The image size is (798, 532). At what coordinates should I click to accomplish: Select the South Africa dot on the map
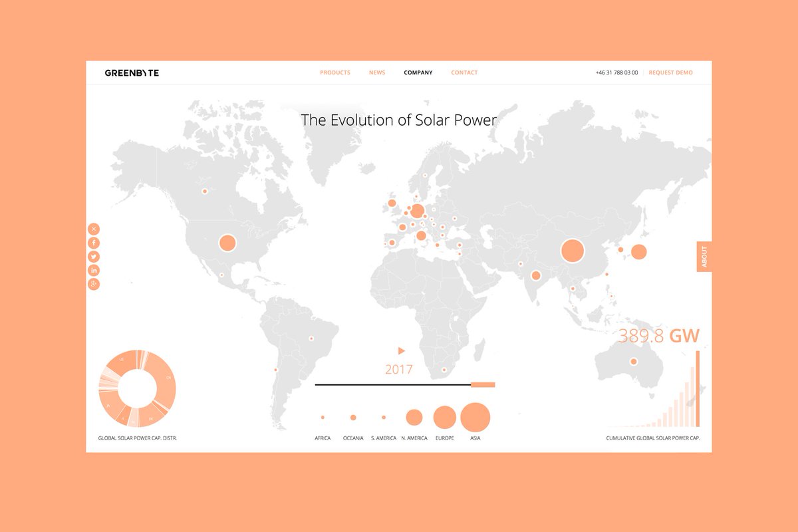tap(444, 370)
